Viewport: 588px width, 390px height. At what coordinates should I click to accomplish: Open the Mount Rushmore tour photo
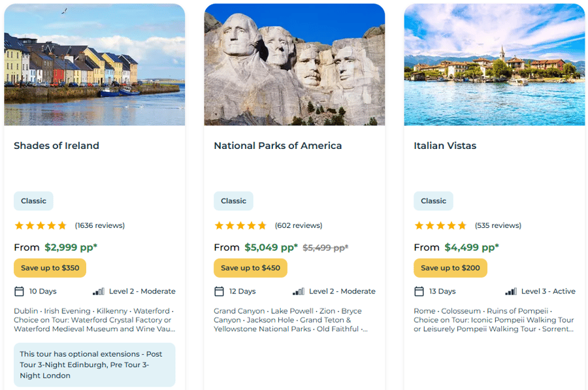point(294,65)
